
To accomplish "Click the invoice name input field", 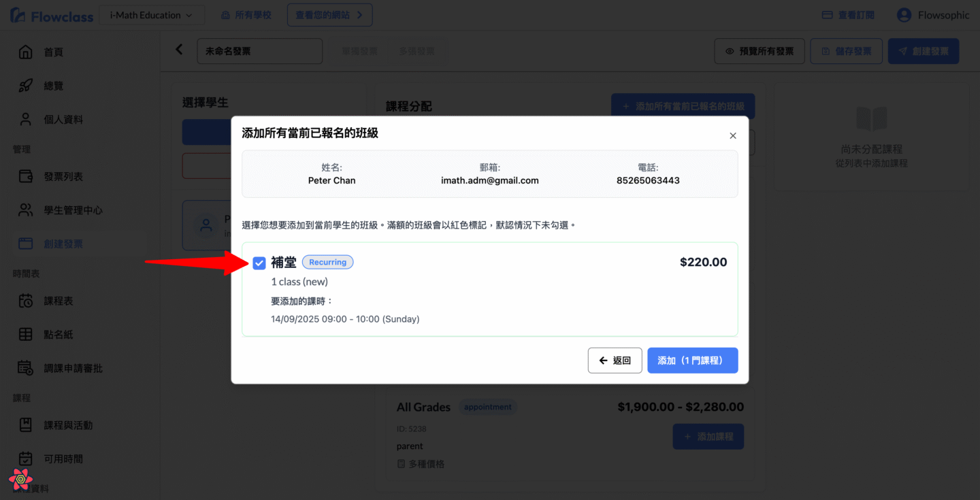I will (259, 51).
